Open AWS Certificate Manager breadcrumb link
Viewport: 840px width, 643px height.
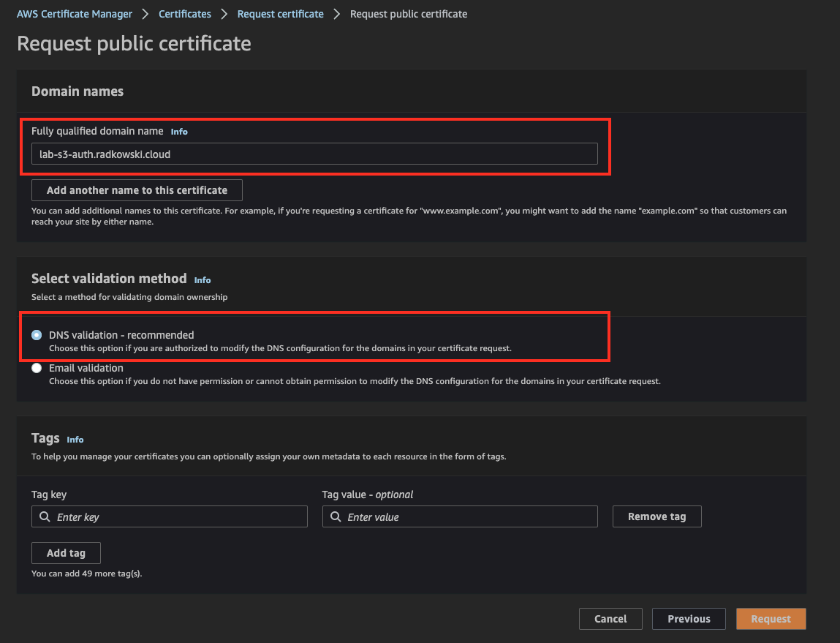coord(74,14)
